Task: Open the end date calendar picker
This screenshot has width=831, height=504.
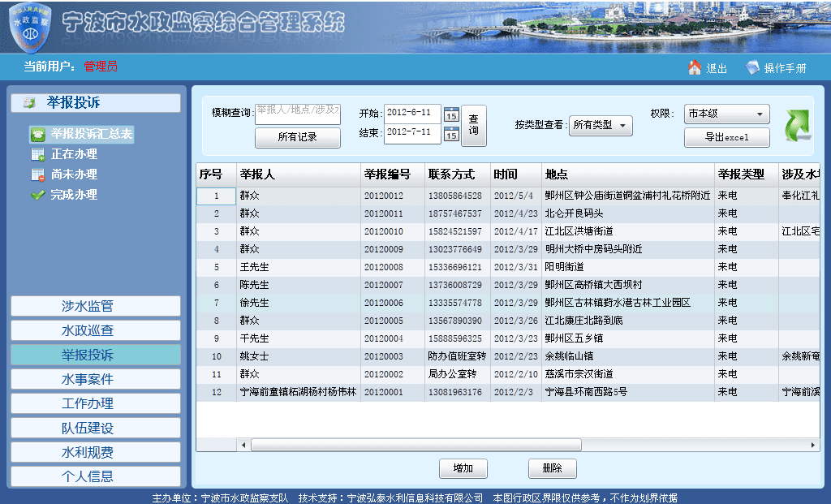Action: [451, 134]
